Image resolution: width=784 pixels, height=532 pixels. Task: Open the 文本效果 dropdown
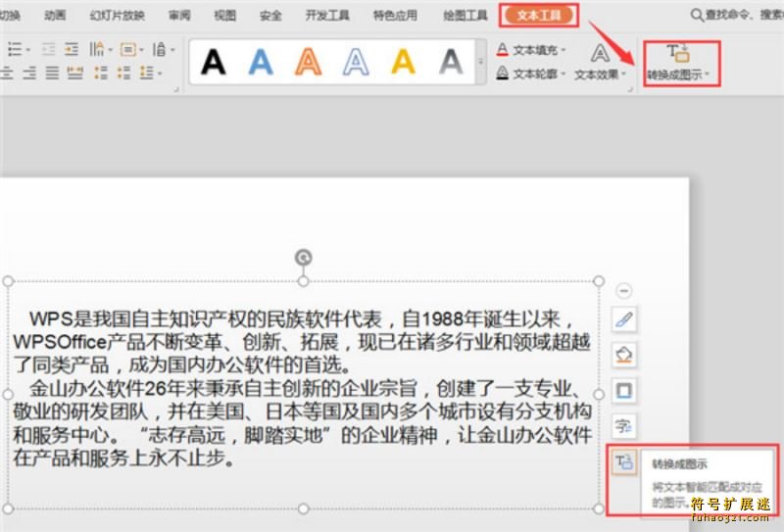[x=623, y=74]
